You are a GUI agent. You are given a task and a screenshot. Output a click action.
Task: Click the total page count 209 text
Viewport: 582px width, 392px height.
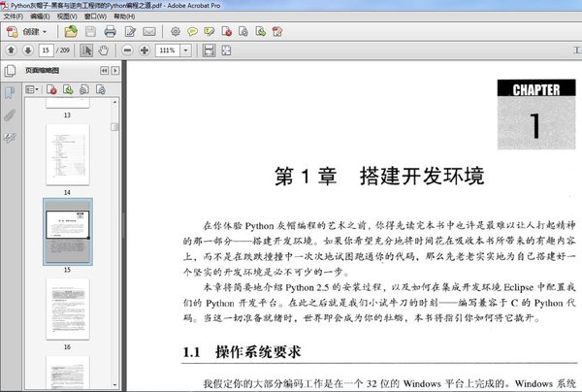(x=65, y=50)
